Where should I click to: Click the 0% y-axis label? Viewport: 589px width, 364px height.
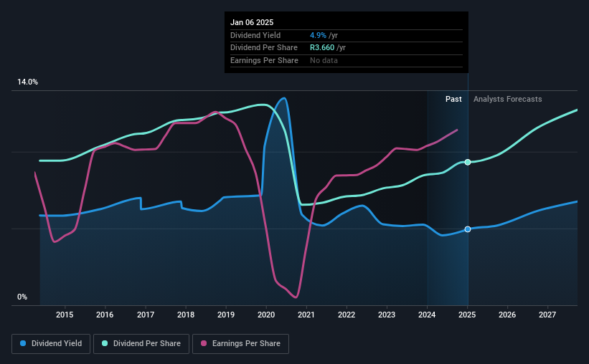tap(22, 297)
